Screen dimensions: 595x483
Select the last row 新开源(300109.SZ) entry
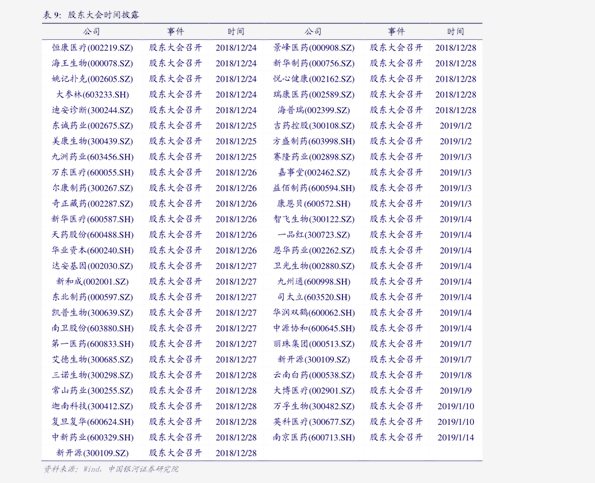[x=93, y=453]
